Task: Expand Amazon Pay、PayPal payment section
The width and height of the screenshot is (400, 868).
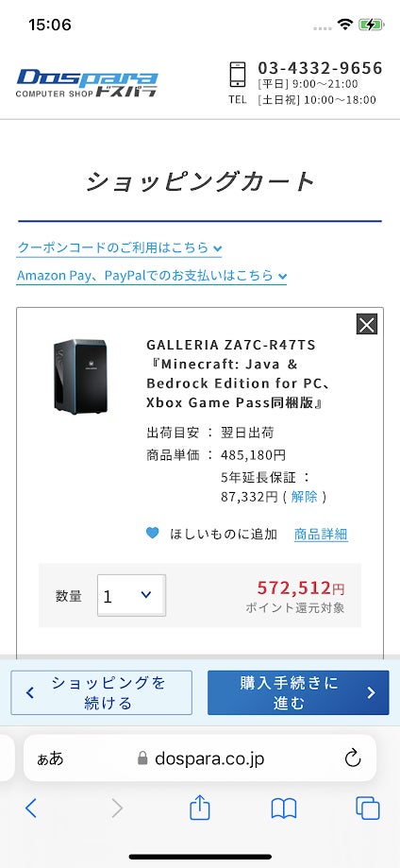Action: tap(152, 275)
